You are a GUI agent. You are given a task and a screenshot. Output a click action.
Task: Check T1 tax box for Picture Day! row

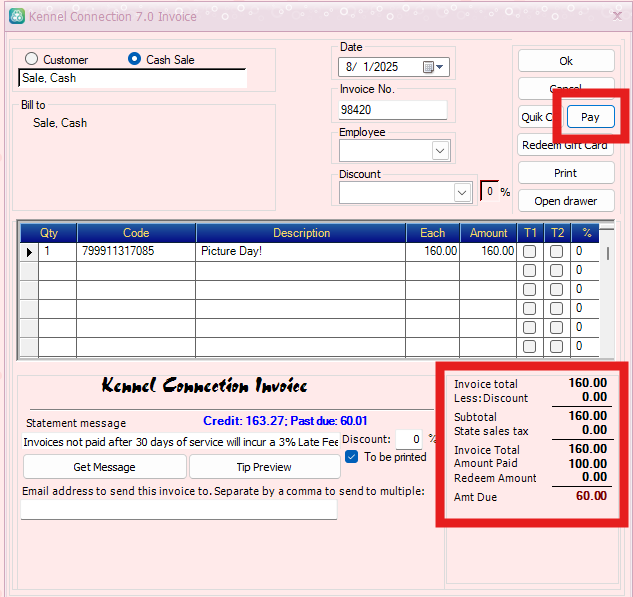[x=529, y=251]
